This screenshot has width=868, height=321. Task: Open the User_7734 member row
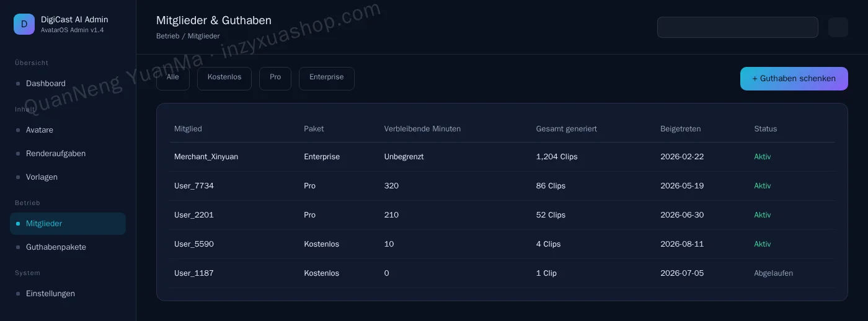502,186
